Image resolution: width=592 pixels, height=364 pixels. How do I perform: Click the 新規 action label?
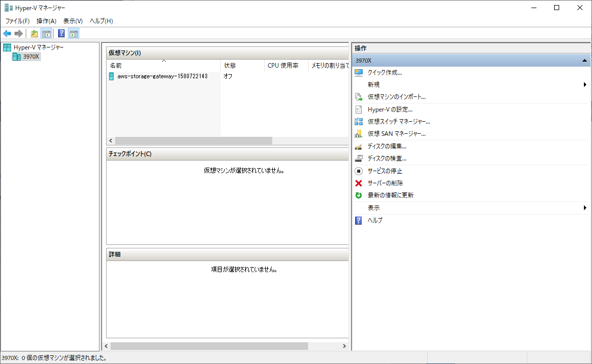tap(374, 84)
